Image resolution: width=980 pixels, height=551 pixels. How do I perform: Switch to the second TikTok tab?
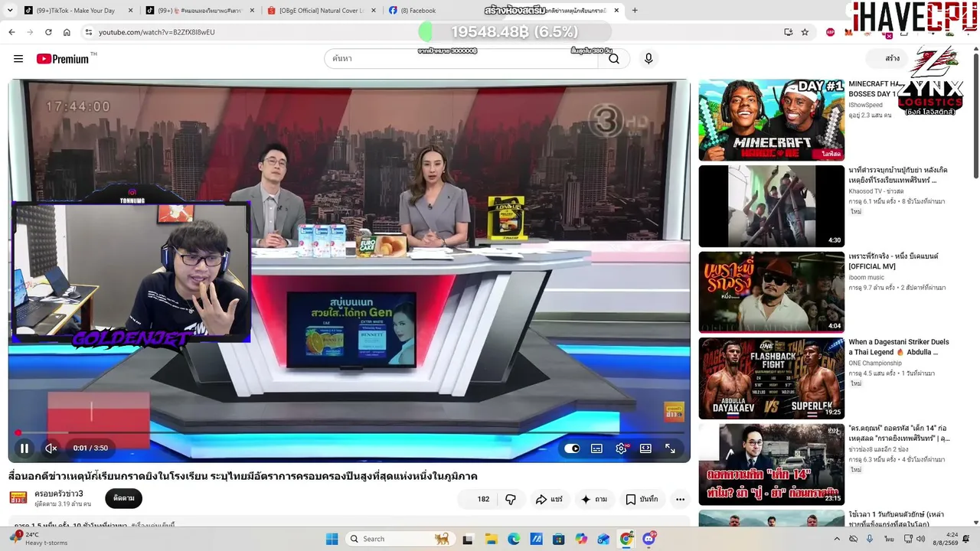pos(198,11)
